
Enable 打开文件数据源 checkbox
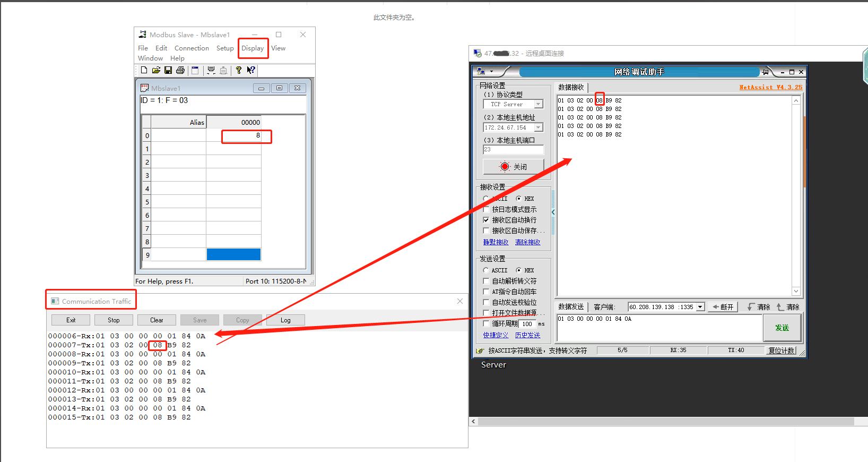(x=486, y=313)
